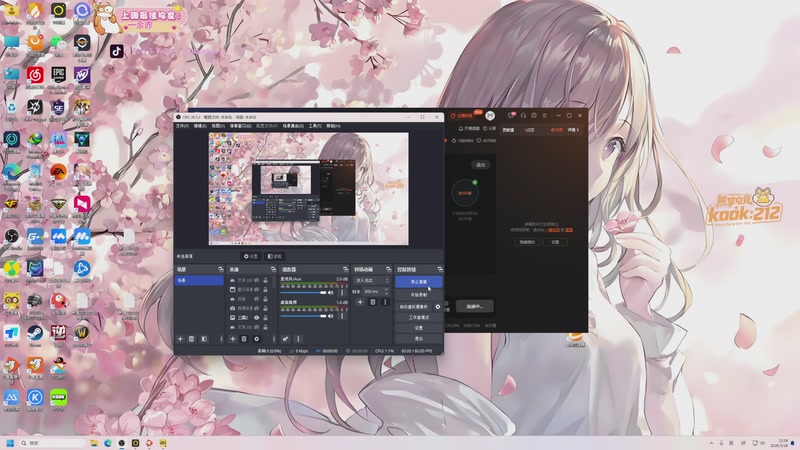800x450 pixels.
Task: Open the Steam desktop shortcut
Action: coord(35,334)
